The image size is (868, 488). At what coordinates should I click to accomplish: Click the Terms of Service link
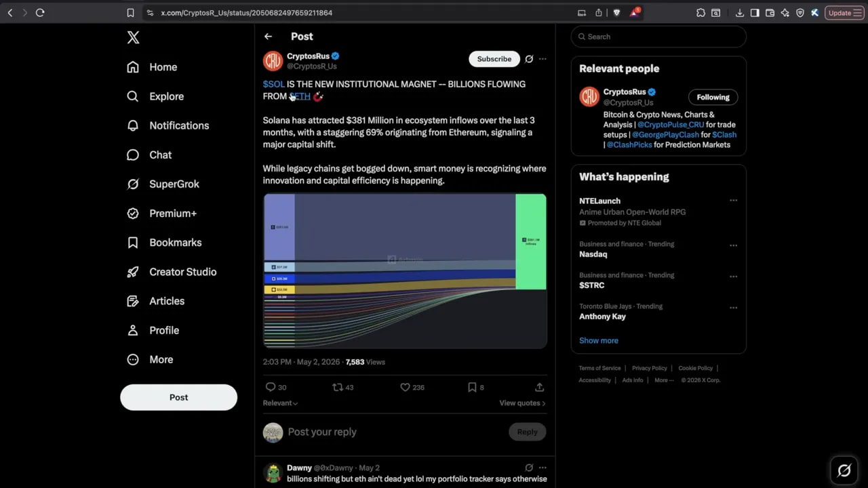point(599,368)
